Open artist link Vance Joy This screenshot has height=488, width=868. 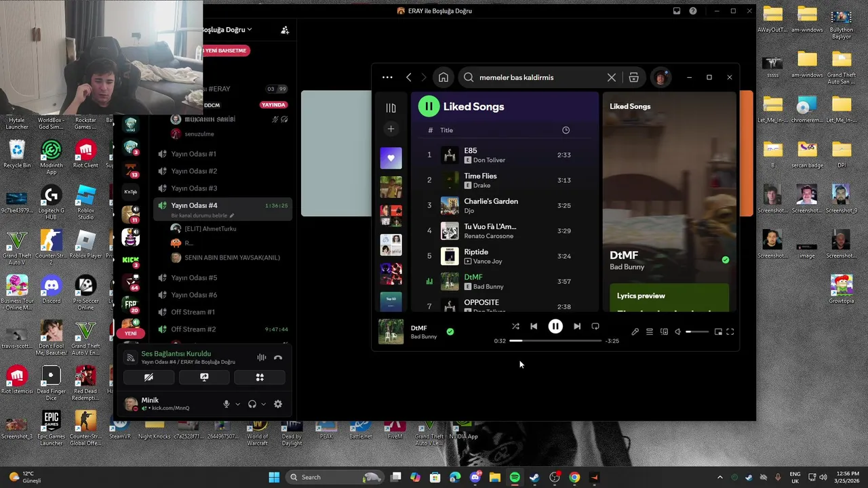coord(488,262)
